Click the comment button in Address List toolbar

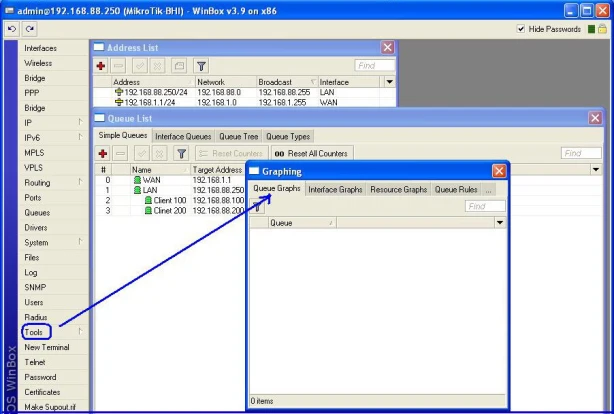point(179,66)
